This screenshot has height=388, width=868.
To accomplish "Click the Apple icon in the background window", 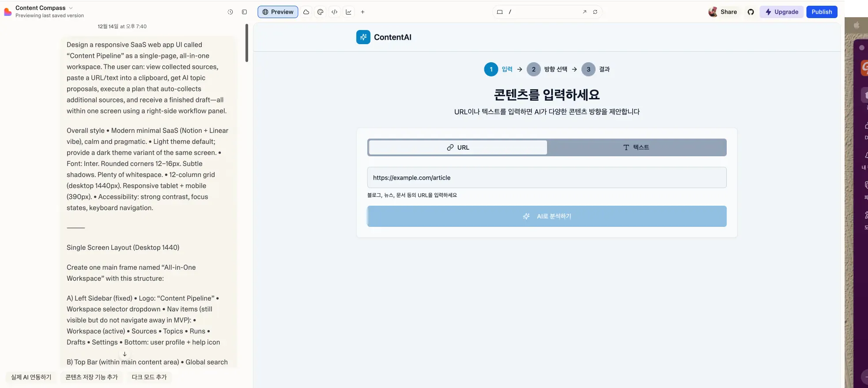I will point(857,25).
